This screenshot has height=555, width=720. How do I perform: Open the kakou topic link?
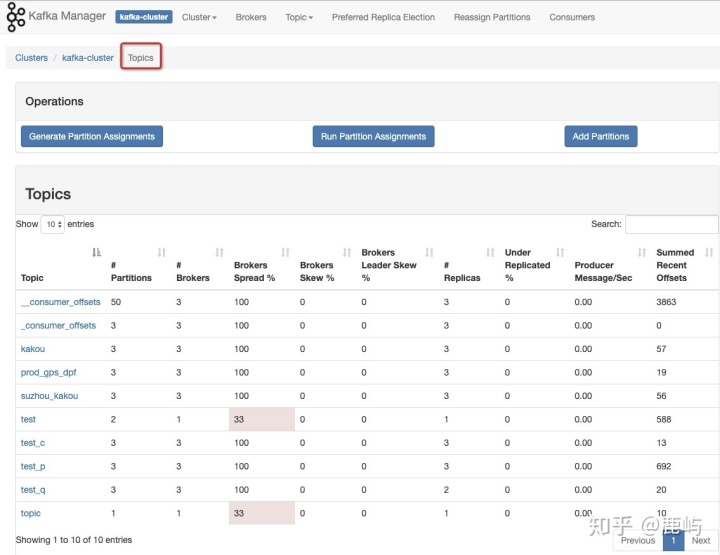coord(33,349)
